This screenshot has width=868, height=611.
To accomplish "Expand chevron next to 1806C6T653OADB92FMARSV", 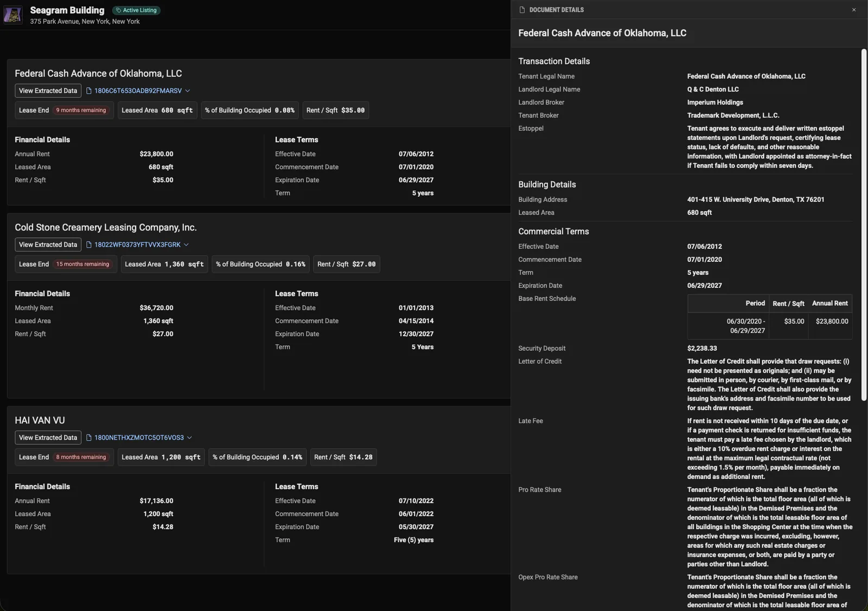I will [x=188, y=91].
